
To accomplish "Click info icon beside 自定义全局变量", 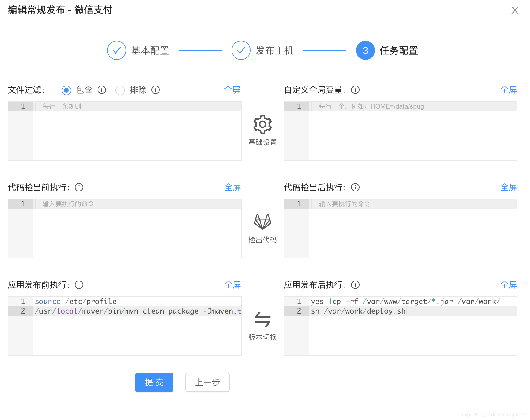I will [355, 90].
